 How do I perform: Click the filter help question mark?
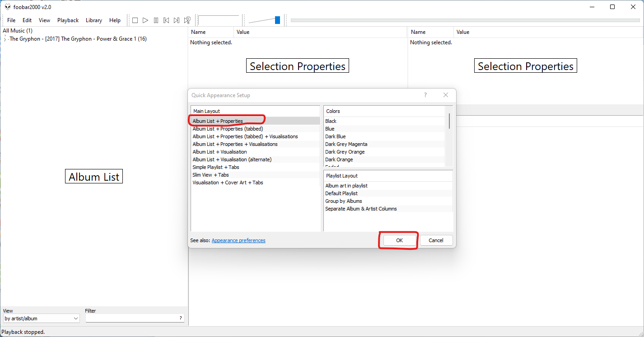[x=181, y=318]
